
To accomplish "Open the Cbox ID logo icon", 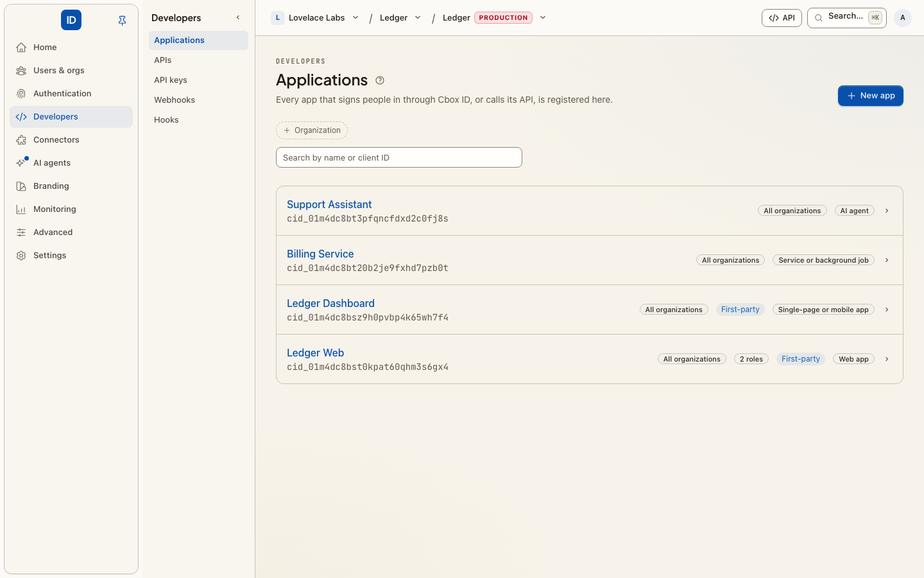I will click(x=71, y=20).
